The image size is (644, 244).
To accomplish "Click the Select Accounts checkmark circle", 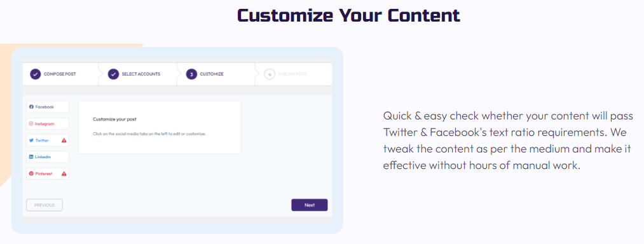I will [x=113, y=74].
